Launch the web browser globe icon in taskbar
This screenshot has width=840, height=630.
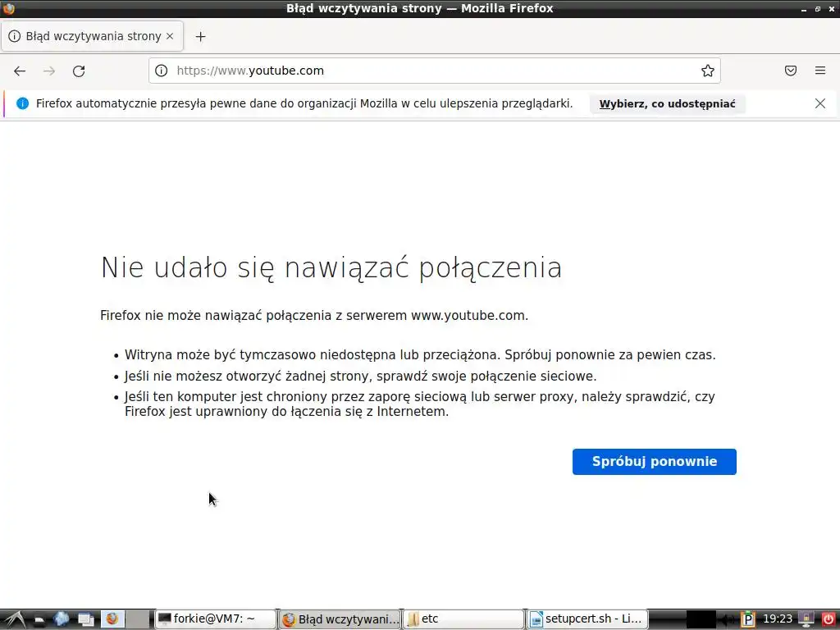click(x=62, y=619)
